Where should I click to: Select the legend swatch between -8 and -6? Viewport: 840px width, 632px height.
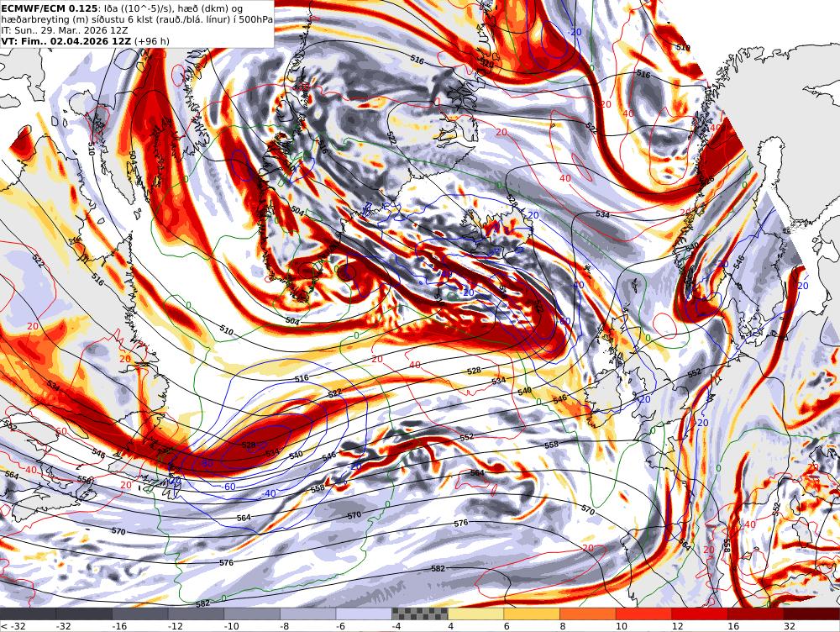point(308,614)
